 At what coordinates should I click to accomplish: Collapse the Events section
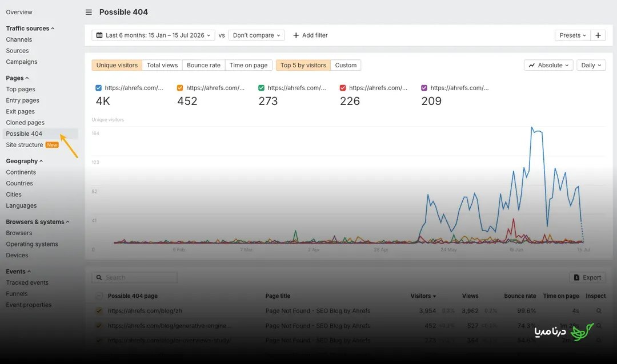pyautogui.click(x=18, y=272)
